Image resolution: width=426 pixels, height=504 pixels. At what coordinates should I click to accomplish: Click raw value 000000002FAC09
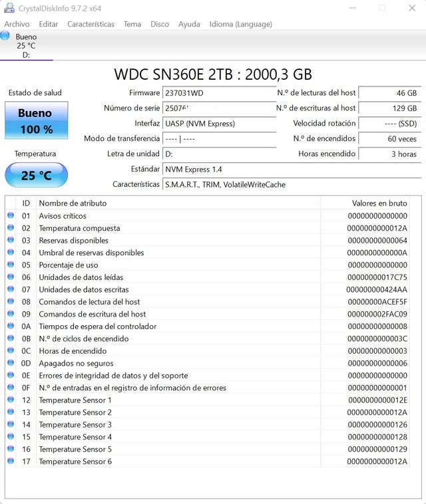[377, 314]
